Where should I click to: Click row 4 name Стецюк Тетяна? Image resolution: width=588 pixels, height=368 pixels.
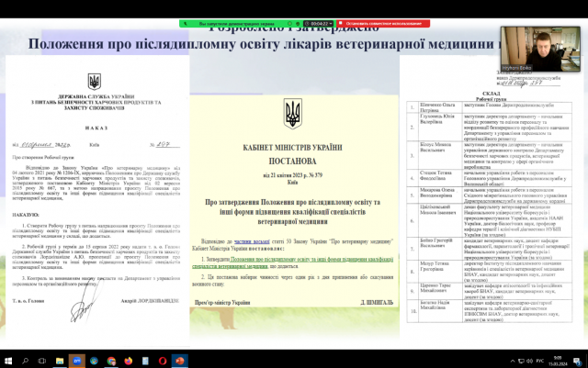click(x=435, y=175)
